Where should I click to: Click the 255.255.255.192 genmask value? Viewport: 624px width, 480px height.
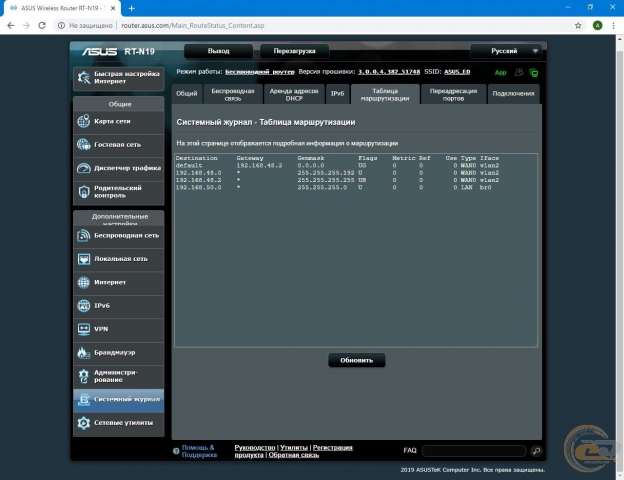(x=326, y=173)
